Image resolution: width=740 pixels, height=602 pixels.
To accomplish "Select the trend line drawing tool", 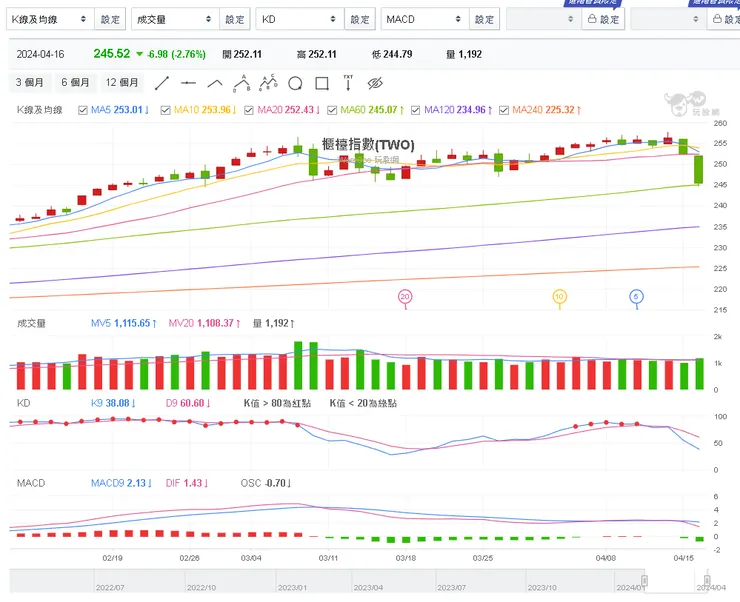I will pyautogui.click(x=162, y=83).
